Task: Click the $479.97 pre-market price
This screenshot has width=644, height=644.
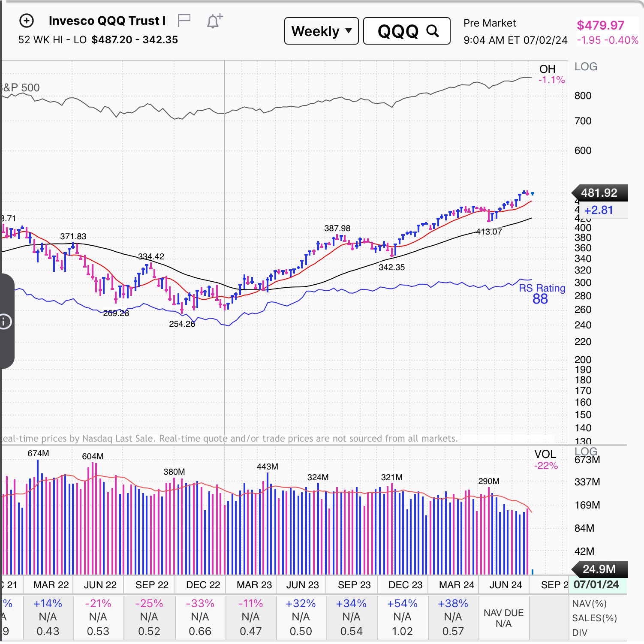Action: tap(600, 25)
